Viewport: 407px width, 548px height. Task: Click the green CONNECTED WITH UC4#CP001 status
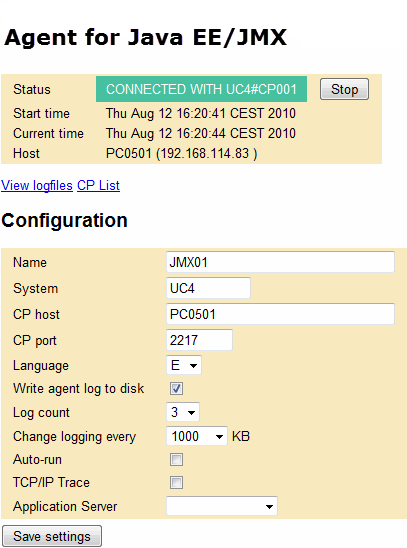pyautogui.click(x=201, y=89)
